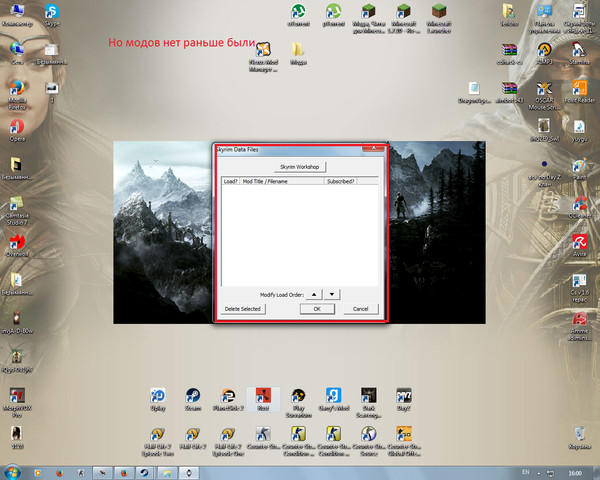
Task: Launch the Counter-Strike Global Offensive shortcut
Action: coord(404,442)
